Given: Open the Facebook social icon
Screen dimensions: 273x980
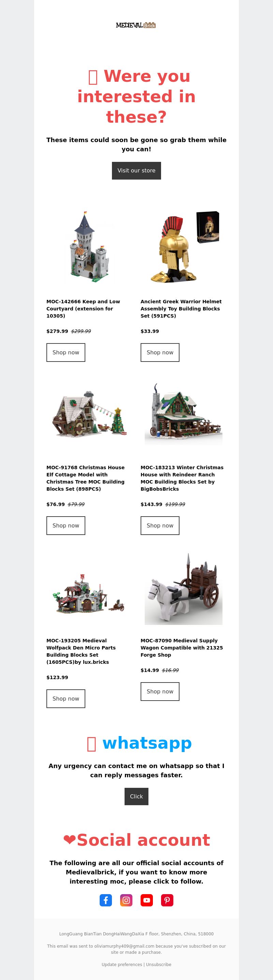Looking at the screenshot, I should [x=105, y=900].
